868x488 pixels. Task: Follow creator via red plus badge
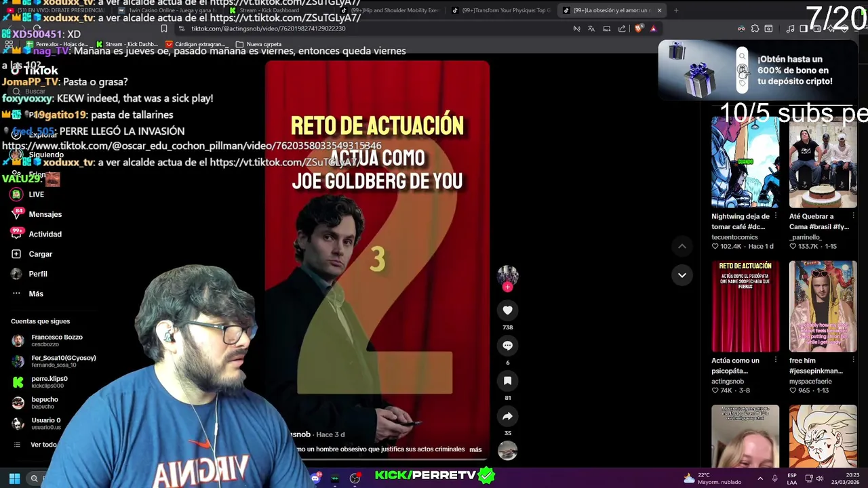click(507, 287)
